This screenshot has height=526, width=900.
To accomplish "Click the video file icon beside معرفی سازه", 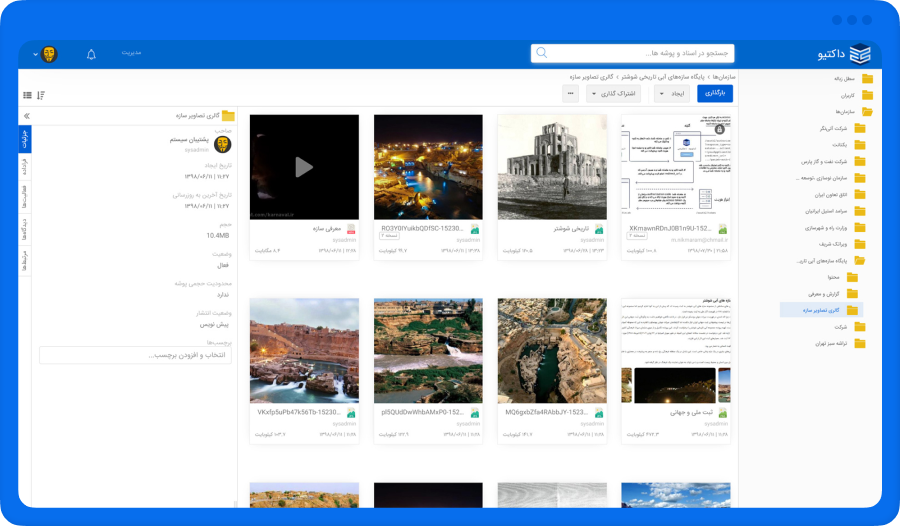I will click(351, 229).
